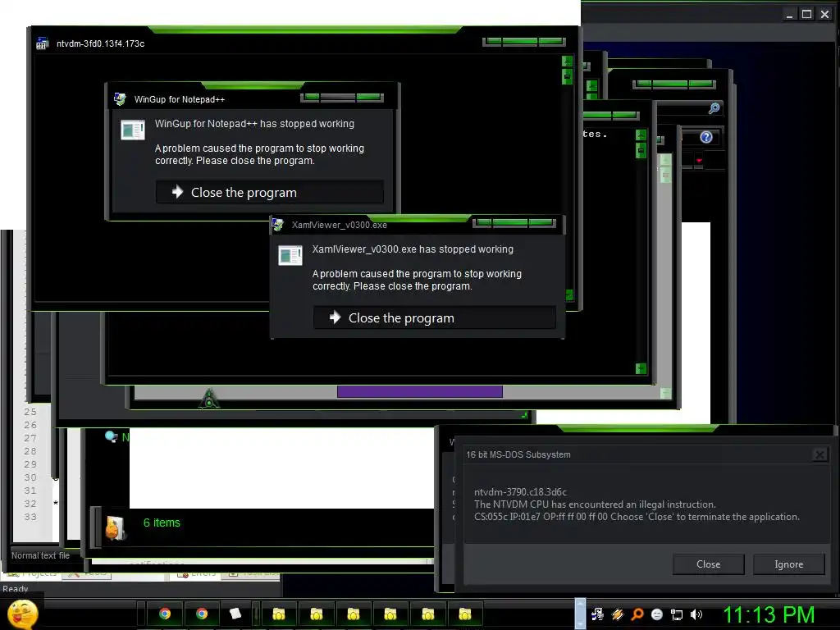
Task: Expand the hidden system tray icons arrow
Action: [x=580, y=614]
